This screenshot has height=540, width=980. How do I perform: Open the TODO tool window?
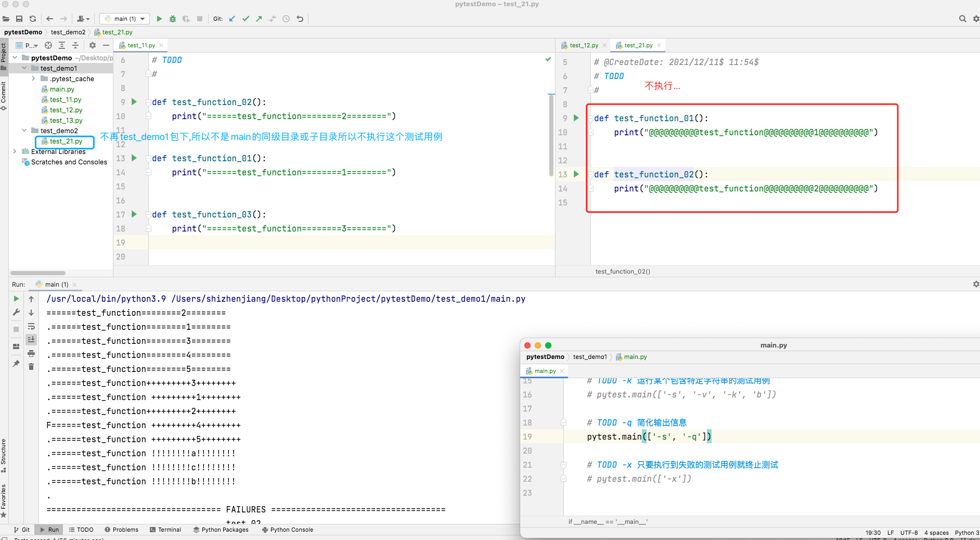[x=81, y=530]
